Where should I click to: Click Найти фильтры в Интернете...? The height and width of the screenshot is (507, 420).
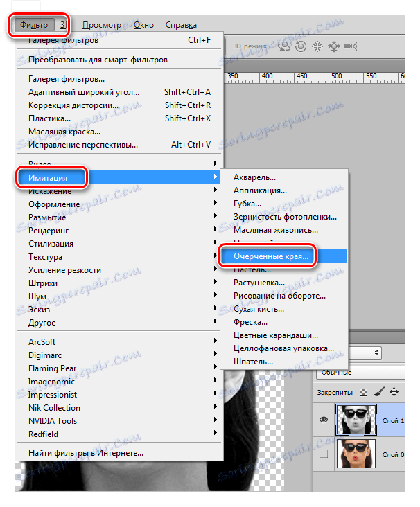119,454
